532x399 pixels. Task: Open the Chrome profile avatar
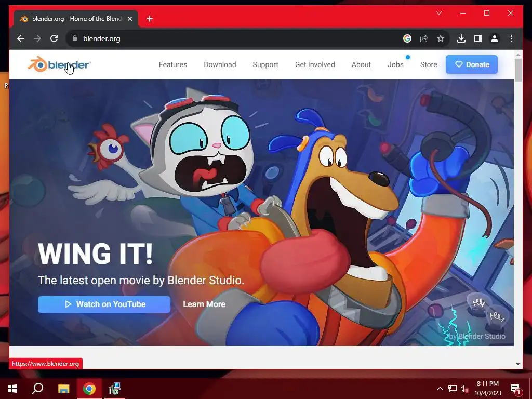click(495, 38)
